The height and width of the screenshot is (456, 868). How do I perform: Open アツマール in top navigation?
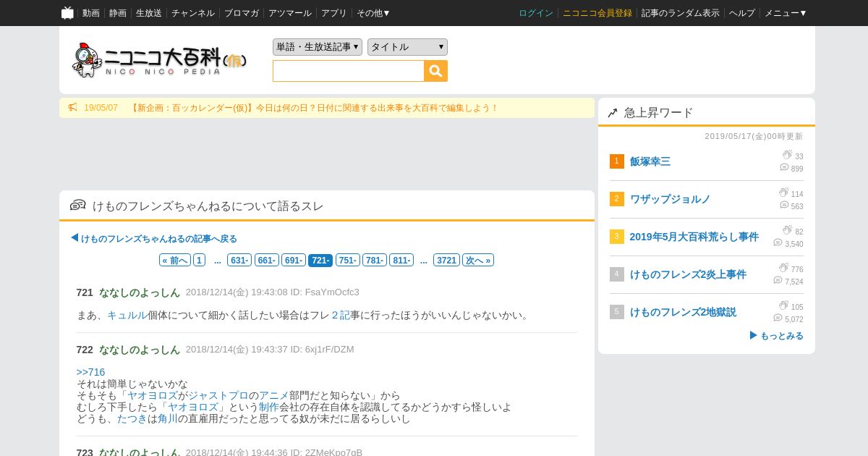point(290,13)
